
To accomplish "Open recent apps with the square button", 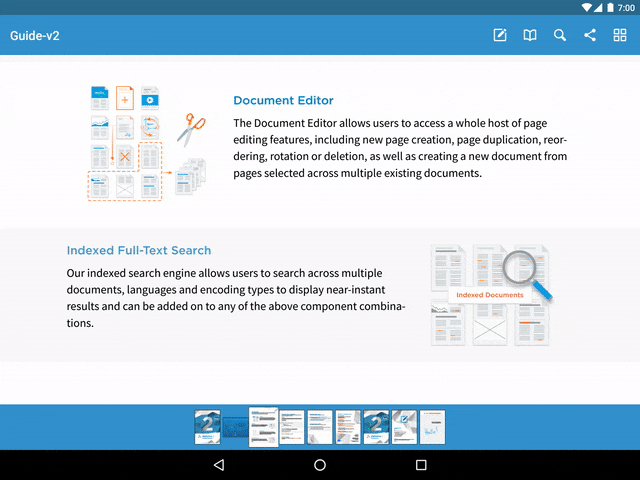I will tap(421, 465).
